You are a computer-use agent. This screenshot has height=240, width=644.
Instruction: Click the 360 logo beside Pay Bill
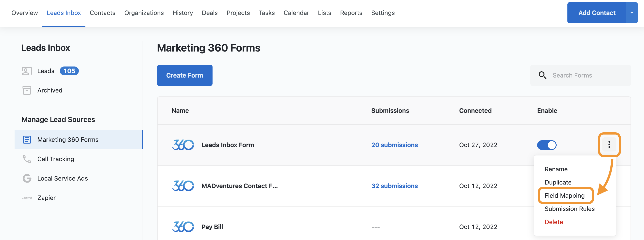183,227
